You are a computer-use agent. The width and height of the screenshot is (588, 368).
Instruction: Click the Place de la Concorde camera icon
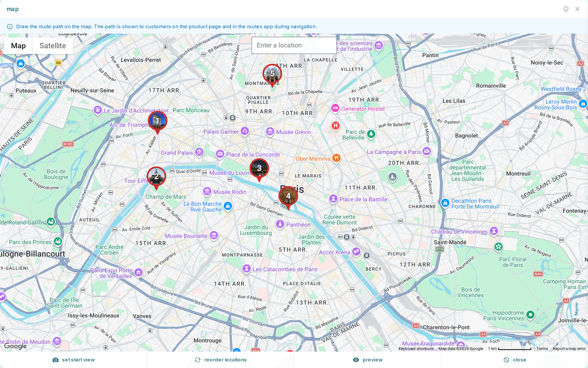(220, 154)
